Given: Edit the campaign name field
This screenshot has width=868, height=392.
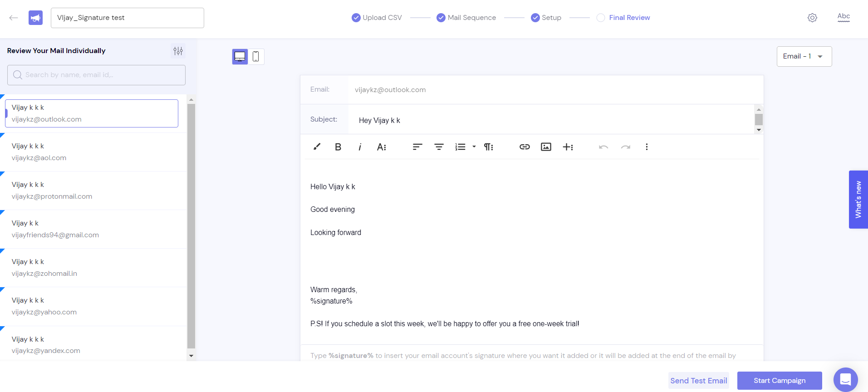Looking at the screenshot, I should point(128,18).
